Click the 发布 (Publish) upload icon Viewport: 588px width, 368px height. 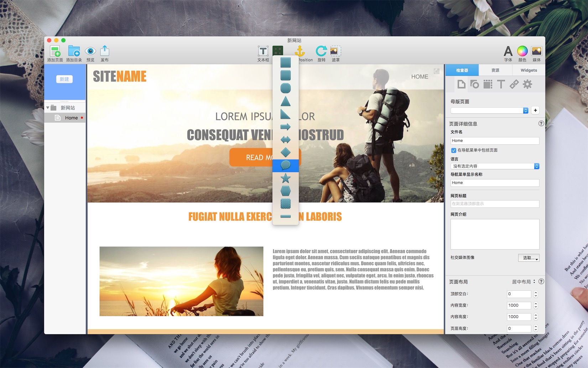pos(105,51)
